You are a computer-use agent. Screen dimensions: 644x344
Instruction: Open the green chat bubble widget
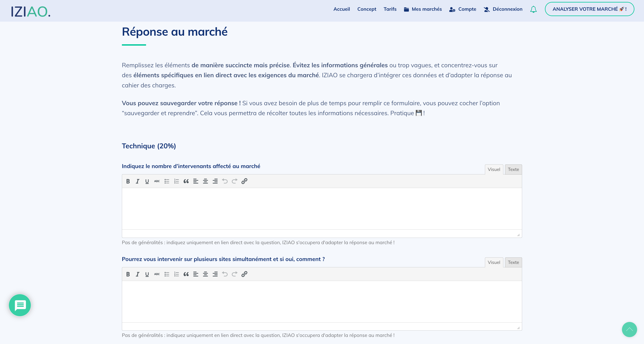pyautogui.click(x=20, y=305)
